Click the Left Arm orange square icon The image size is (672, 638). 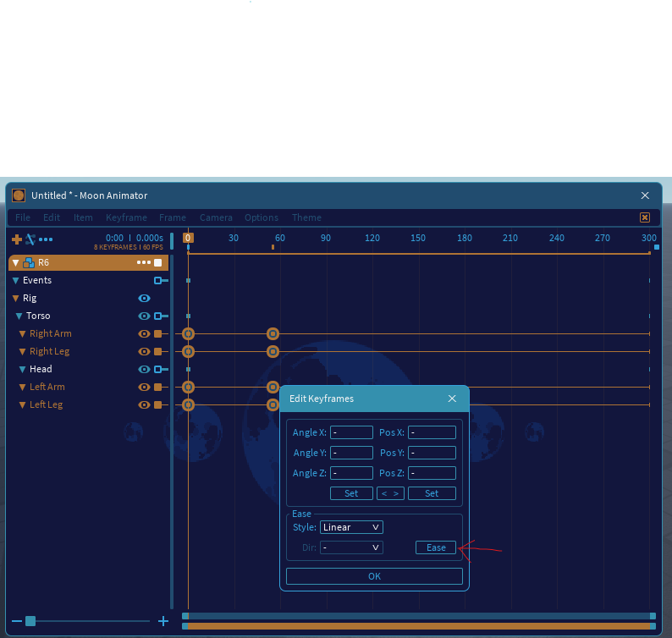[158, 388]
